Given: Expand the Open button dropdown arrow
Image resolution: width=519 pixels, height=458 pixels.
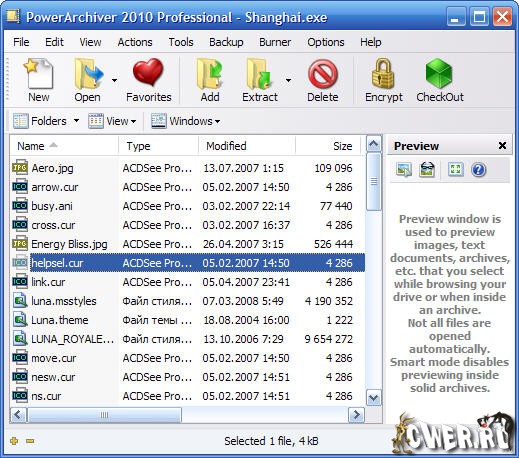Looking at the screenshot, I should [114, 80].
